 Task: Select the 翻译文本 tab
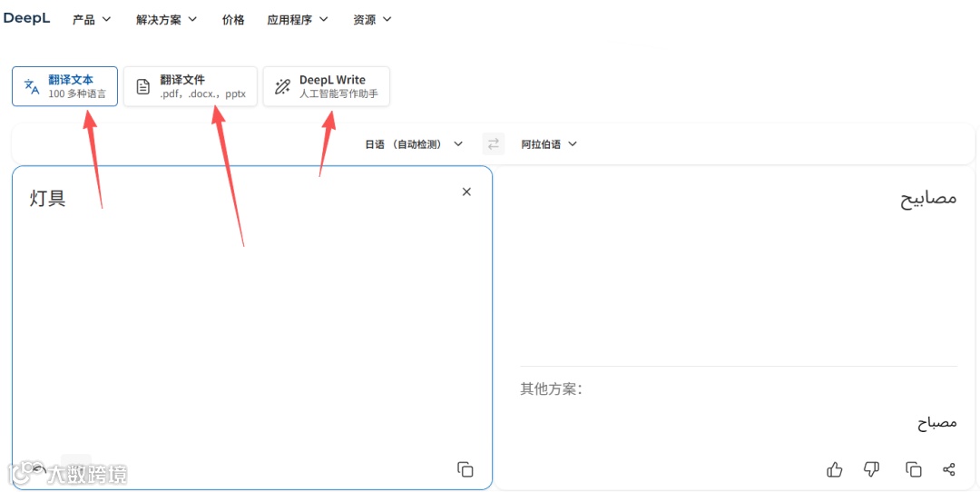point(65,86)
